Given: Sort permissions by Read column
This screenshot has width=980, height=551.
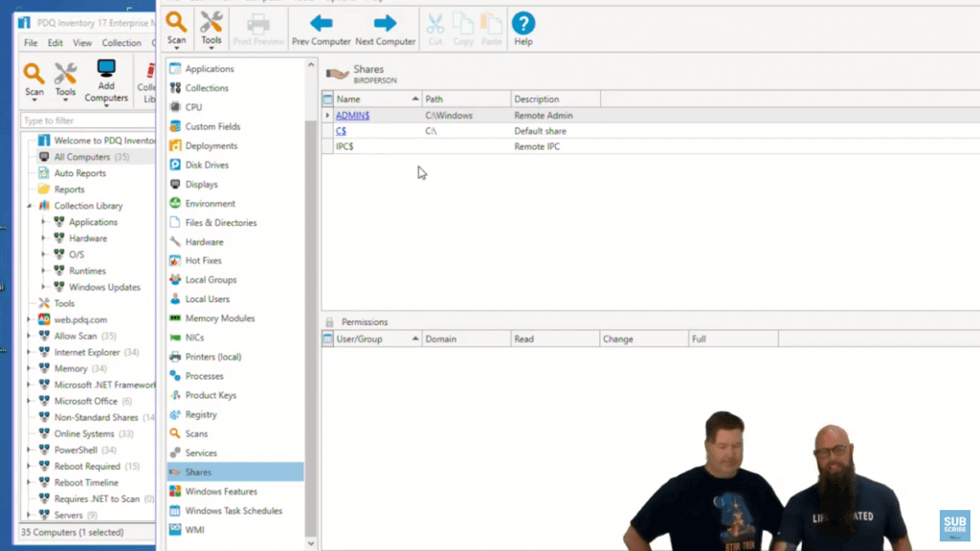Looking at the screenshot, I should 555,340.
